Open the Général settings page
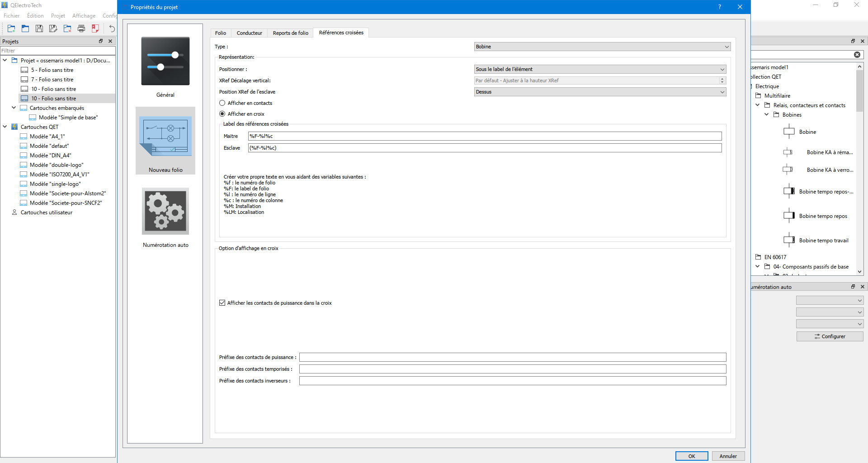The height and width of the screenshot is (463, 868). (x=165, y=67)
